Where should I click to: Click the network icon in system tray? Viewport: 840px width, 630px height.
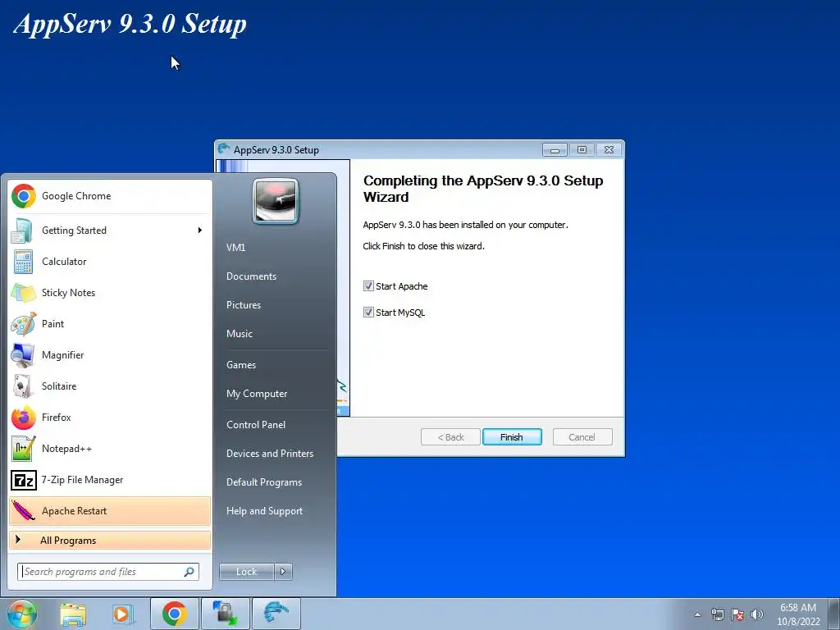[x=717, y=614]
